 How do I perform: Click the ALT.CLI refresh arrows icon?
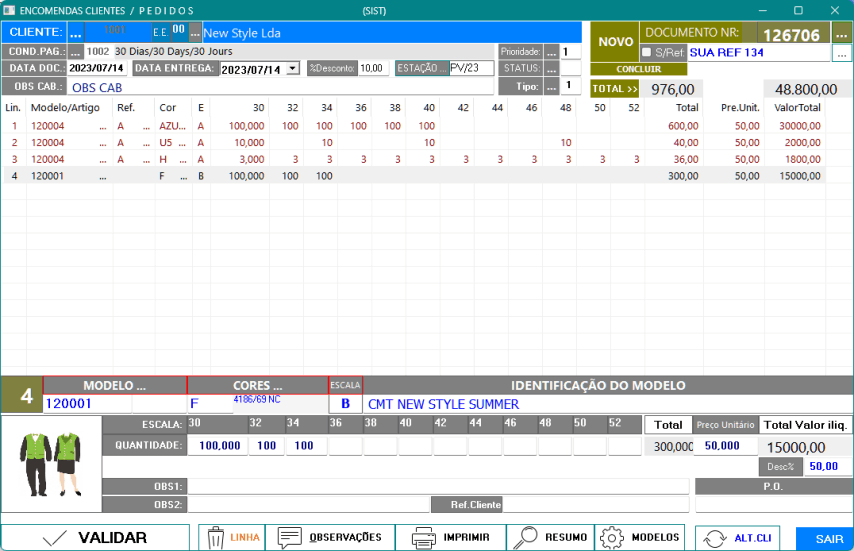tap(715, 538)
